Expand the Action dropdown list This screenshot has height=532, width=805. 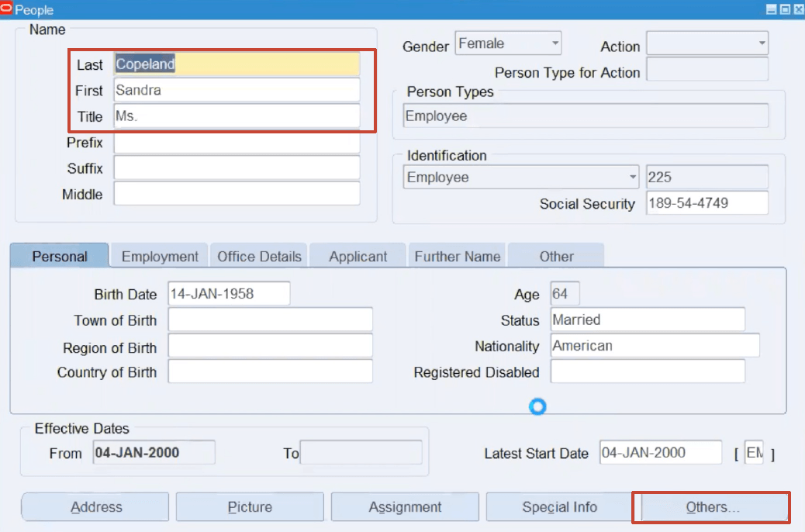(x=762, y=43)
